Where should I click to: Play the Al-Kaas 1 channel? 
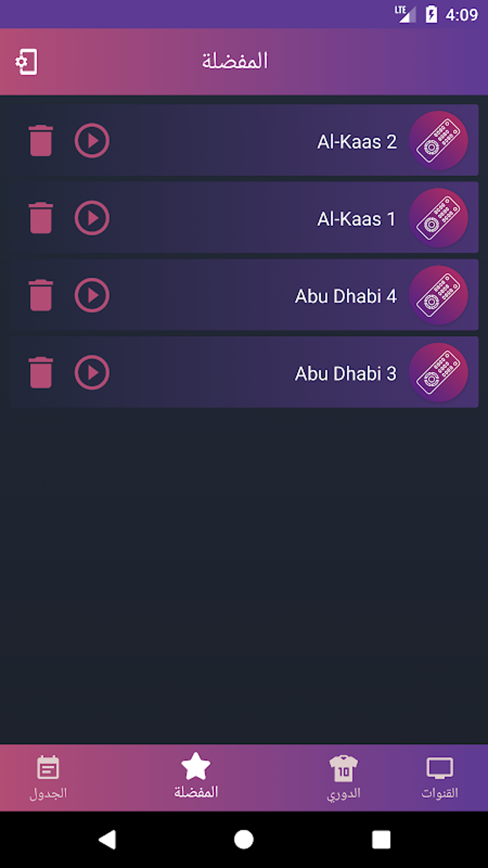coord(92,218)
